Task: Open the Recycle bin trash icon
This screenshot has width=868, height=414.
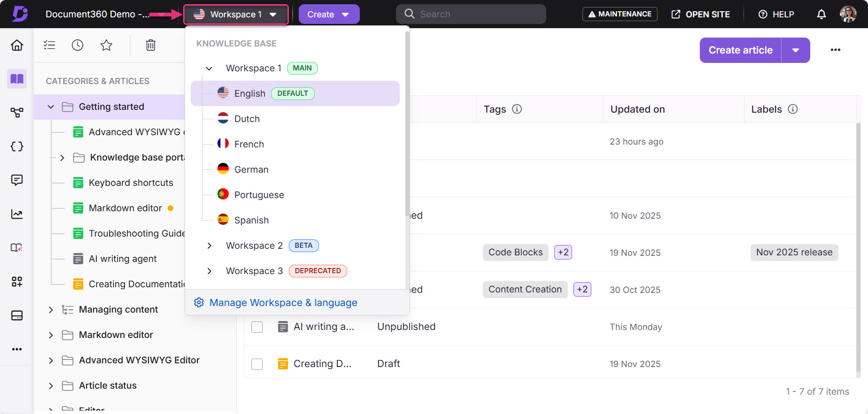Action: coord(151,45)
